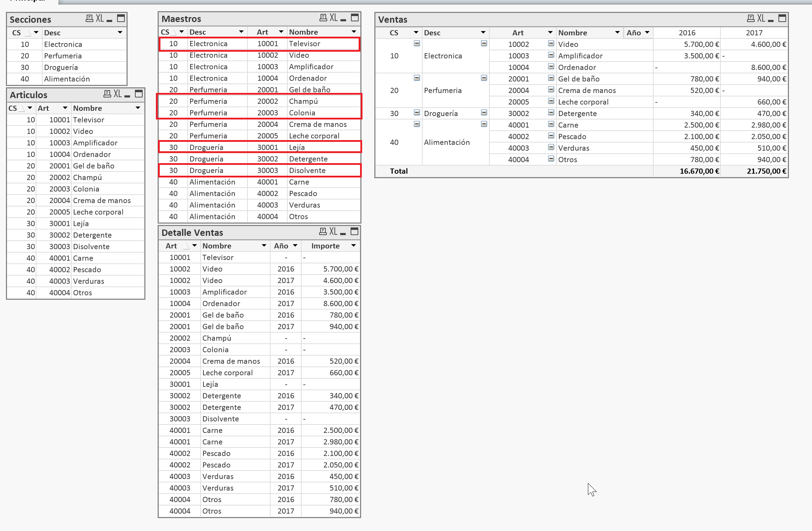The width and height of the screenshot is (812, 531).
Task: Print the Articulos table
Action: click(x=107, y=94)
